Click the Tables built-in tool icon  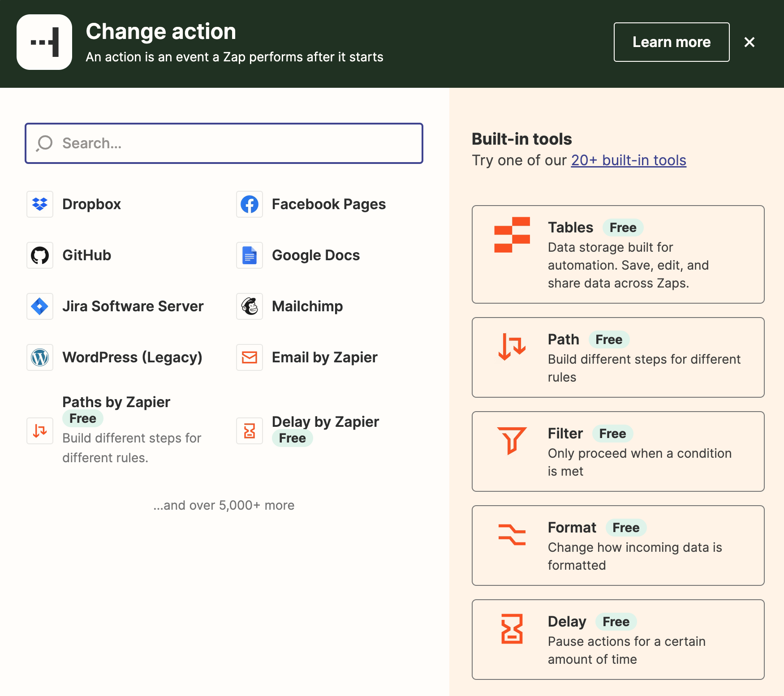point(512,235)
